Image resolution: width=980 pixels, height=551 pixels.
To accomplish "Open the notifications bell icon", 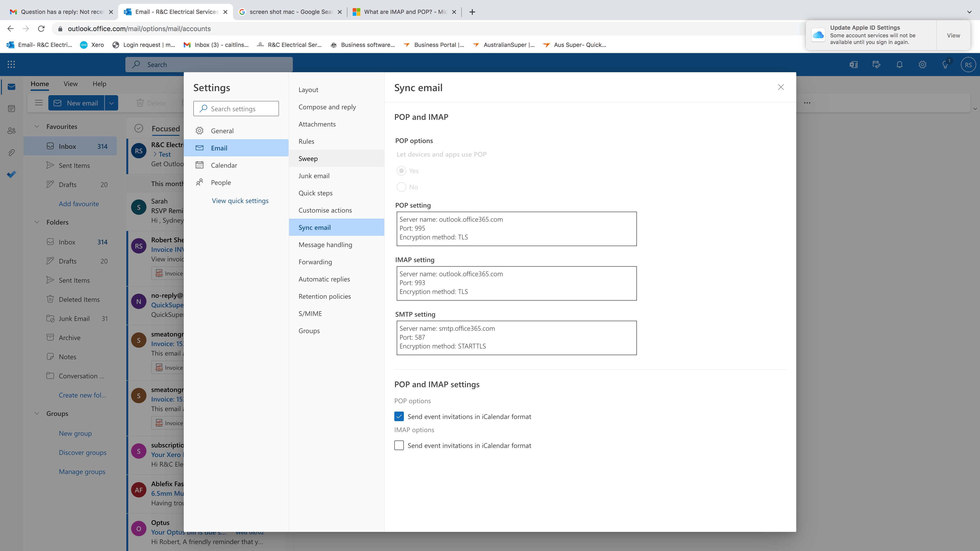I will pos(899,65).
